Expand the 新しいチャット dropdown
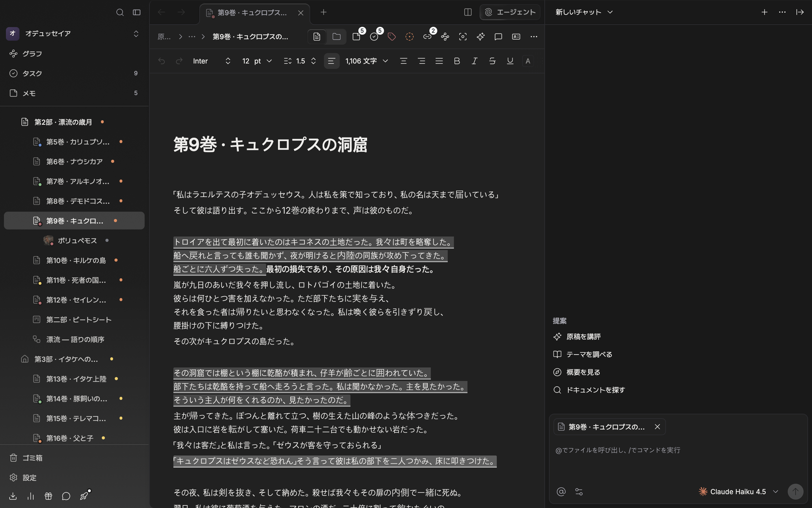812x508 pixels. tap(584, 12)
